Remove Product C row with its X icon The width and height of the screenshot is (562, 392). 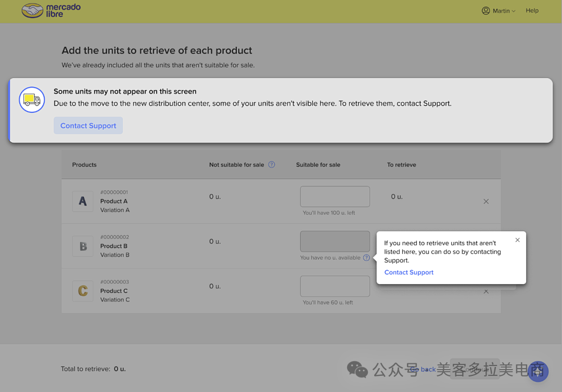[486, 292]
